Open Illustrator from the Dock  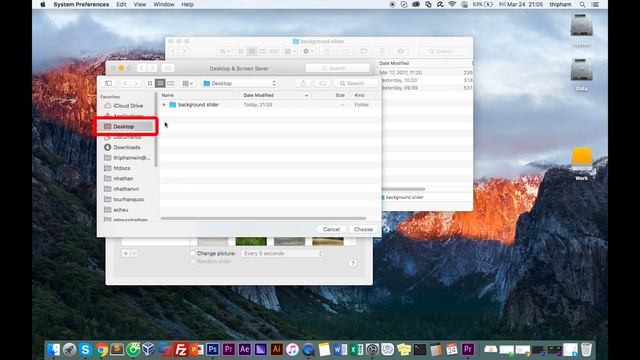[276, 349]
